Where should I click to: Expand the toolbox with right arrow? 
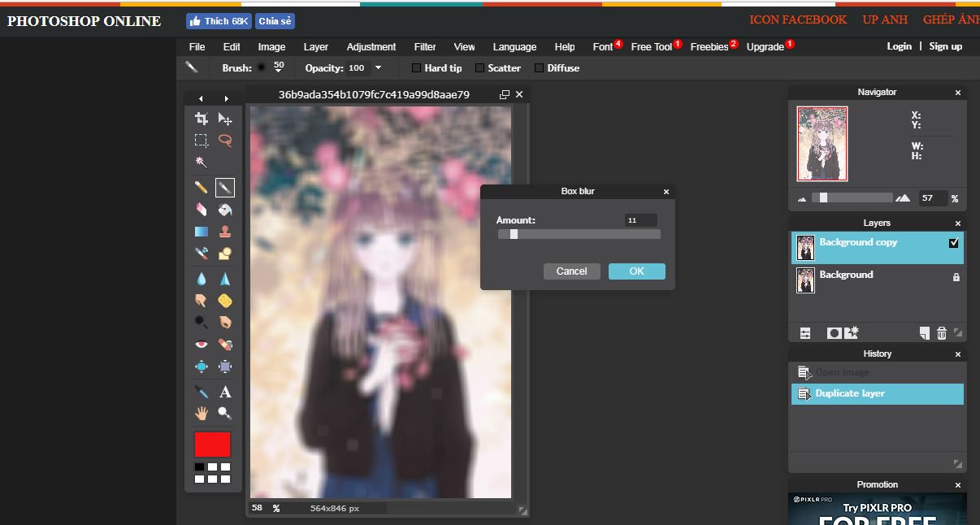coord(226,98)
